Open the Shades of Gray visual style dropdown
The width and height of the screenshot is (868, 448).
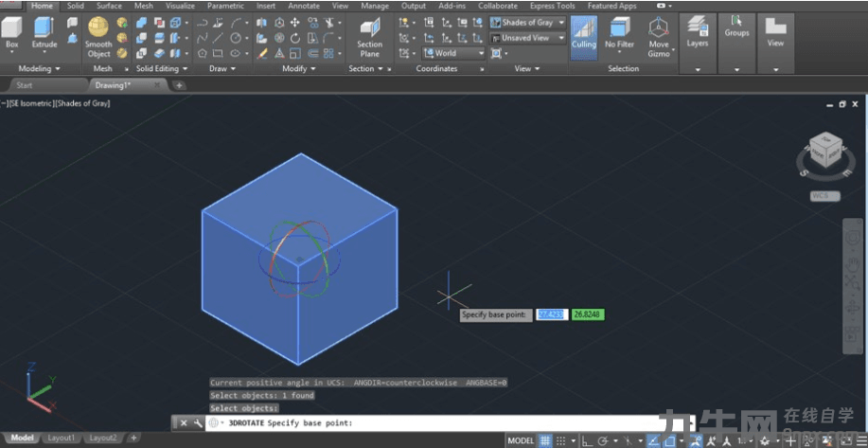pos(527,23)
